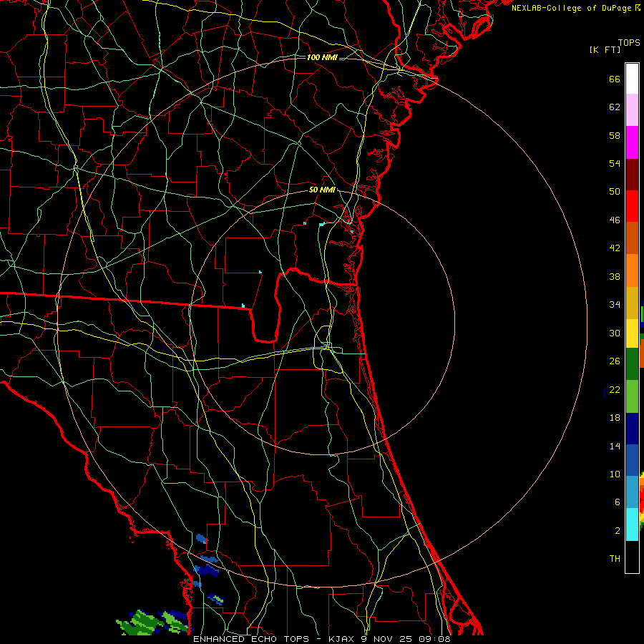Screen dimensions: 644x644
Task: Click the magenta legend color swatch
Action: click(632, 142)
